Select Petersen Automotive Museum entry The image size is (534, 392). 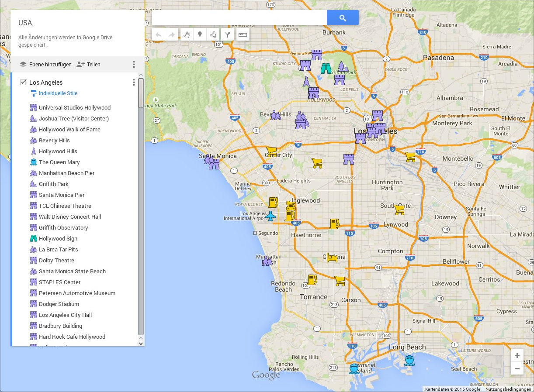(x=77, y=293)
